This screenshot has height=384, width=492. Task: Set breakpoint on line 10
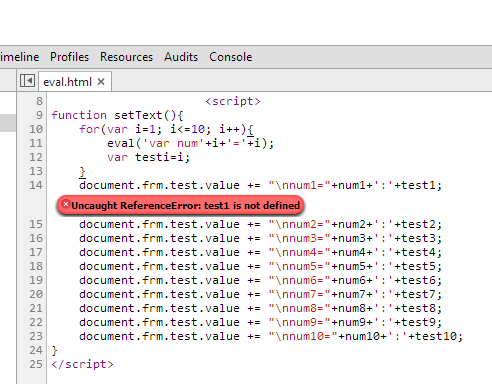click(x=36, y=129)
